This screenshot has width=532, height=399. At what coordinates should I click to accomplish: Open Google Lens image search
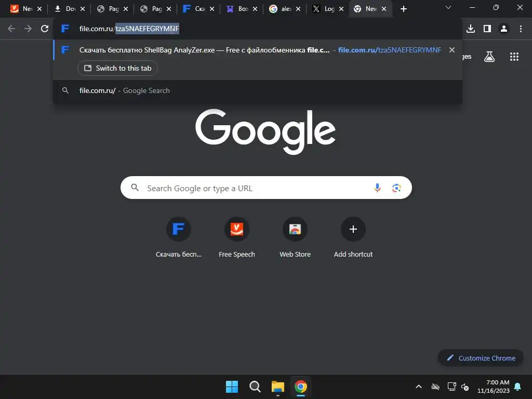(x=396, y=188)
